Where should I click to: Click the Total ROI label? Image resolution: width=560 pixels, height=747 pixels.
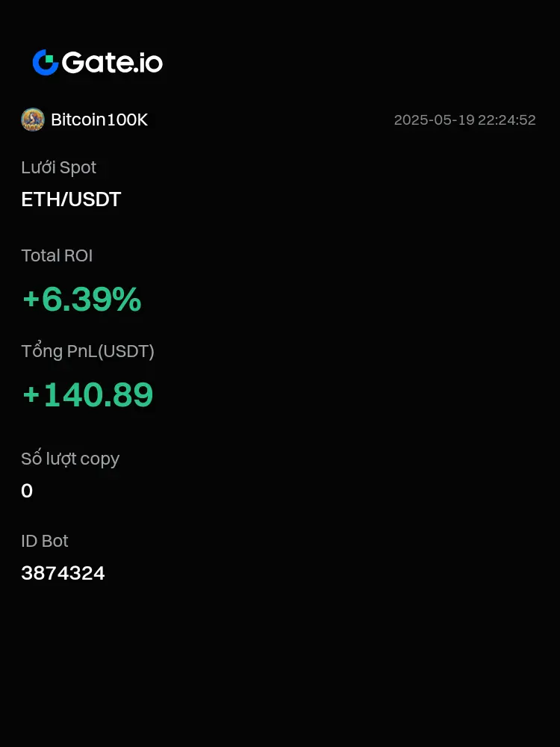(x=57, y=255)
